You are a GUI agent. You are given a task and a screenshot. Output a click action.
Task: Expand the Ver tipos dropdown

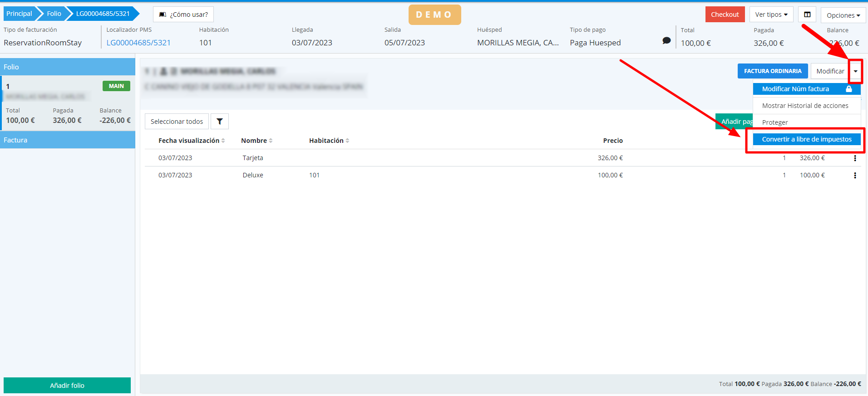[x=771, y=15]
